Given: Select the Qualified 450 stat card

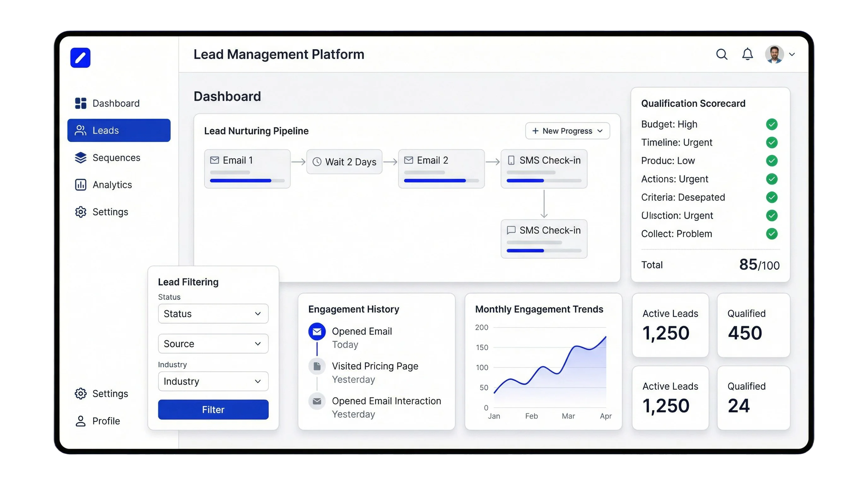Looking at the screenshot, I should pyautogui.click(x=753, y=325).
